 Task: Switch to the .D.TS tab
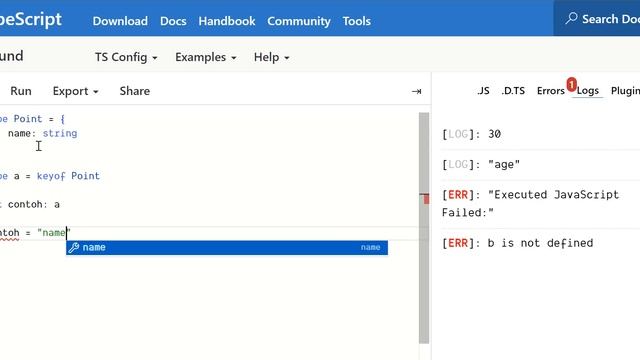click(513, 91)
